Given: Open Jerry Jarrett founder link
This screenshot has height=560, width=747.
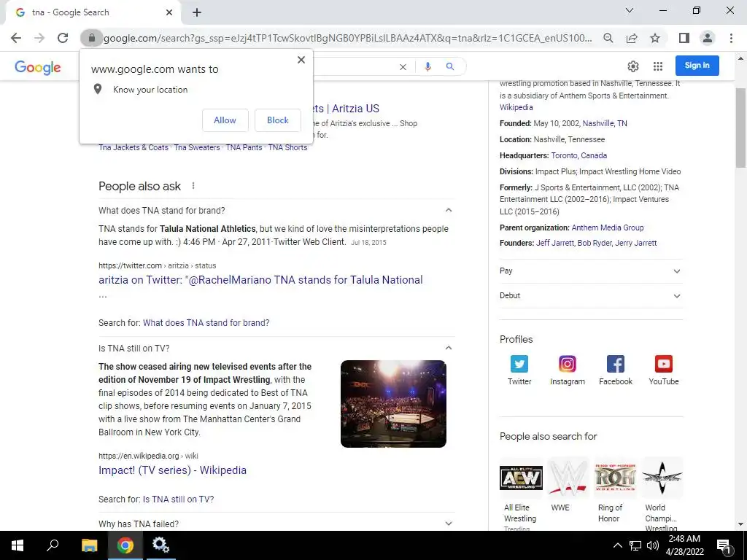Looking at the screenshot, I should point(635,243).
